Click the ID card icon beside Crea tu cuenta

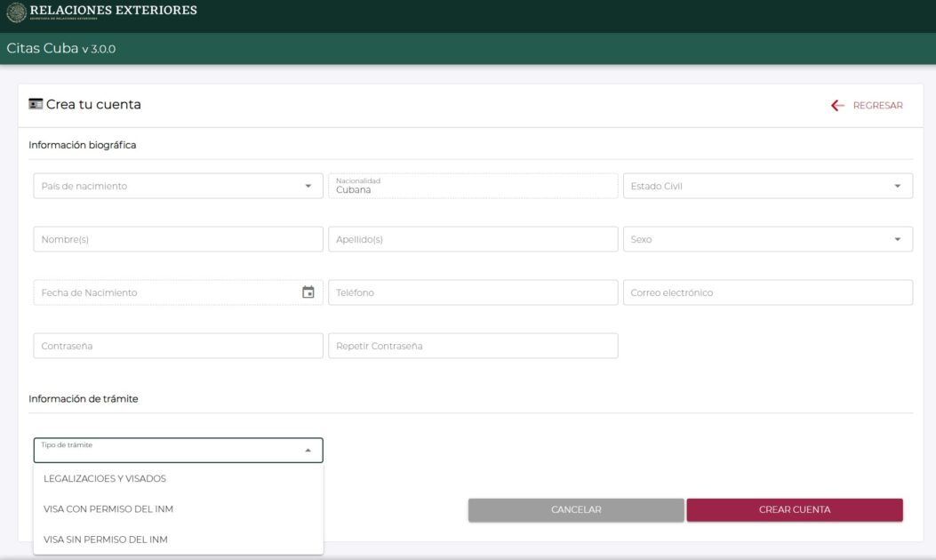click(36, 104)
